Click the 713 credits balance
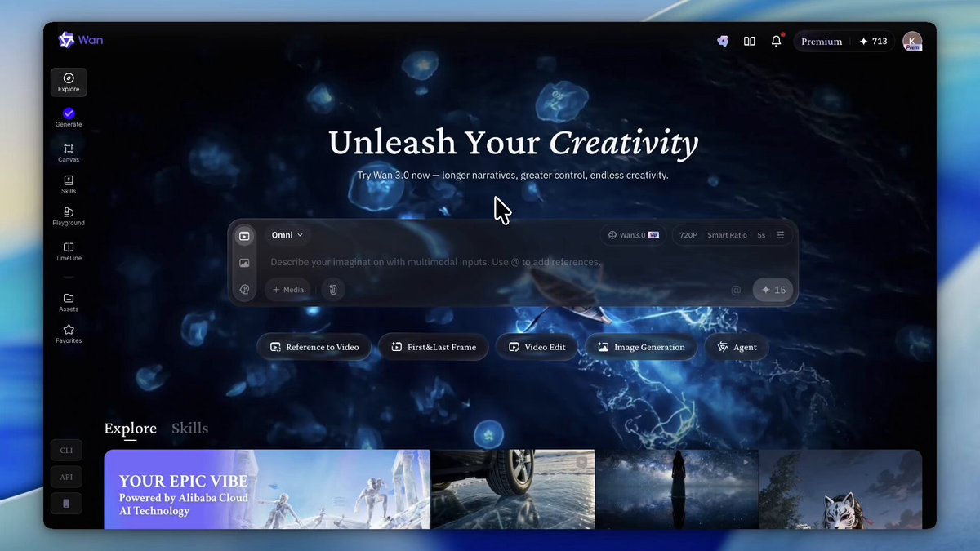Viewport: 980px width, 551px height. [x=873, y=42]
